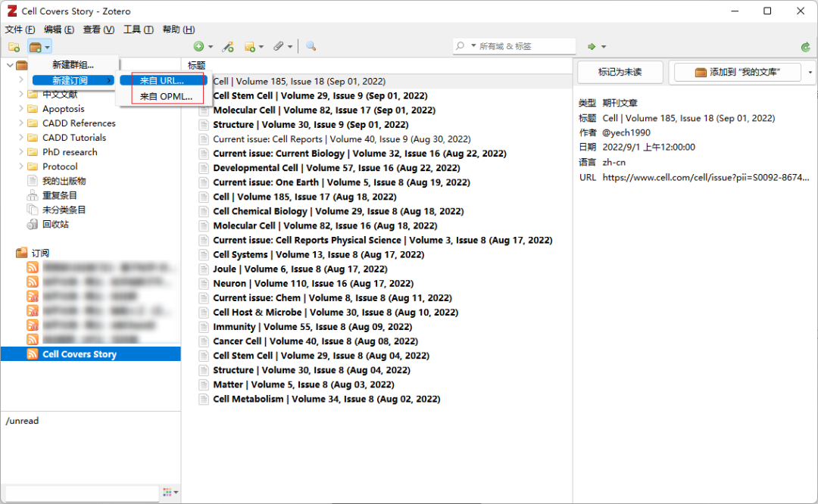818x504 pixels.
Task: Open the Locate dropdown arrow
Action: tap(604, 47)
